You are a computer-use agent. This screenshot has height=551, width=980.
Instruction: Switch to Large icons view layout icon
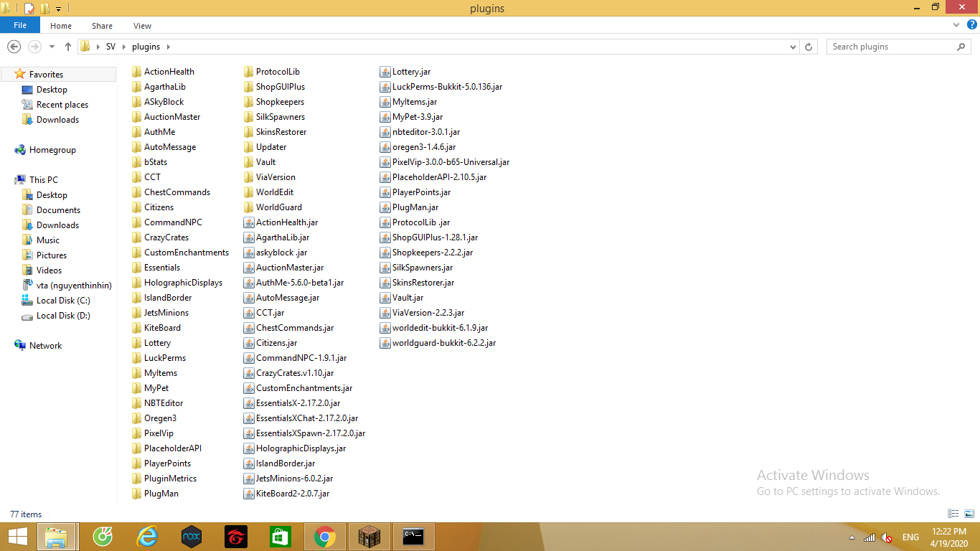968,514
